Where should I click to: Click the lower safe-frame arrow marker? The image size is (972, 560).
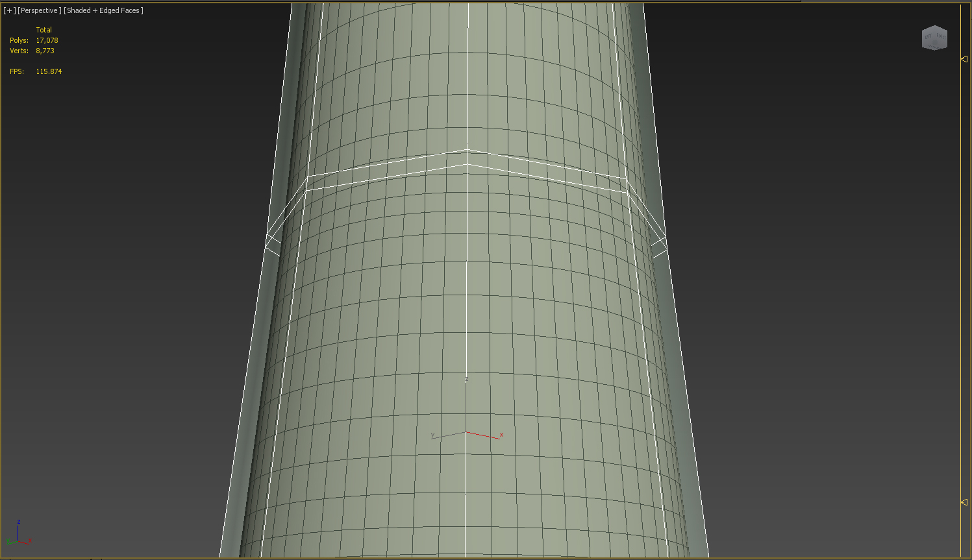click(x=964, y=502)
